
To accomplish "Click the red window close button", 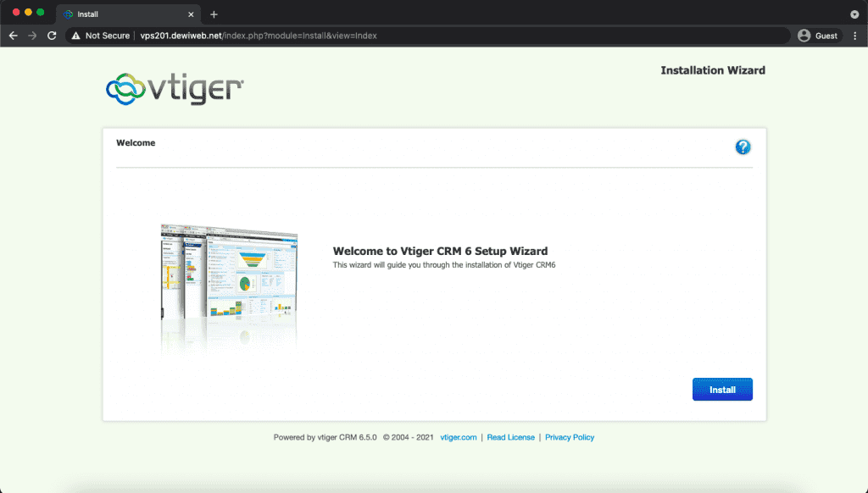I will pyautogui.click(x=16, y=12).
